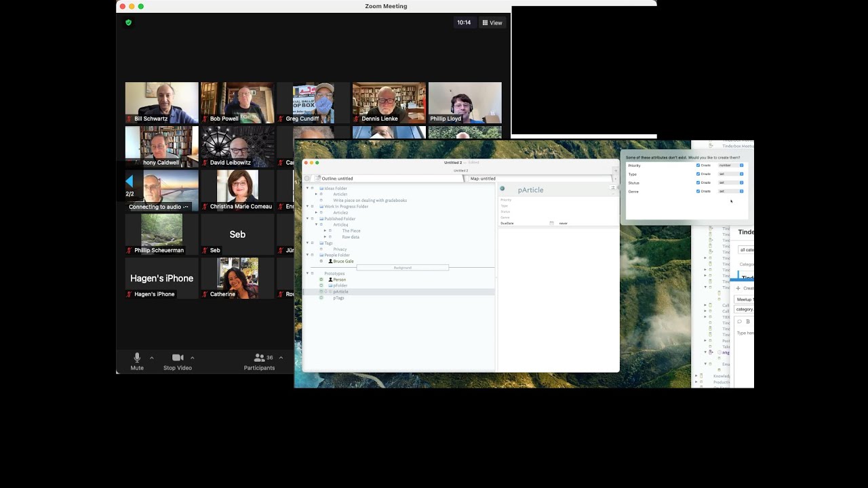
Task: Expand The Piece disclosure triangle
Action: [x=325, y=231]
